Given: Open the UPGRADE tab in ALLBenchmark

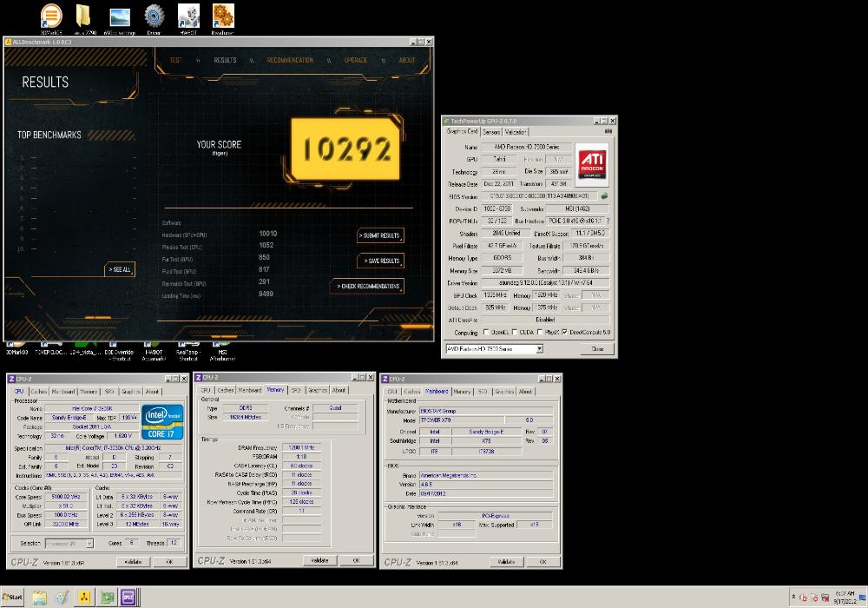Looking at the screenshot, I should point(355,60).
